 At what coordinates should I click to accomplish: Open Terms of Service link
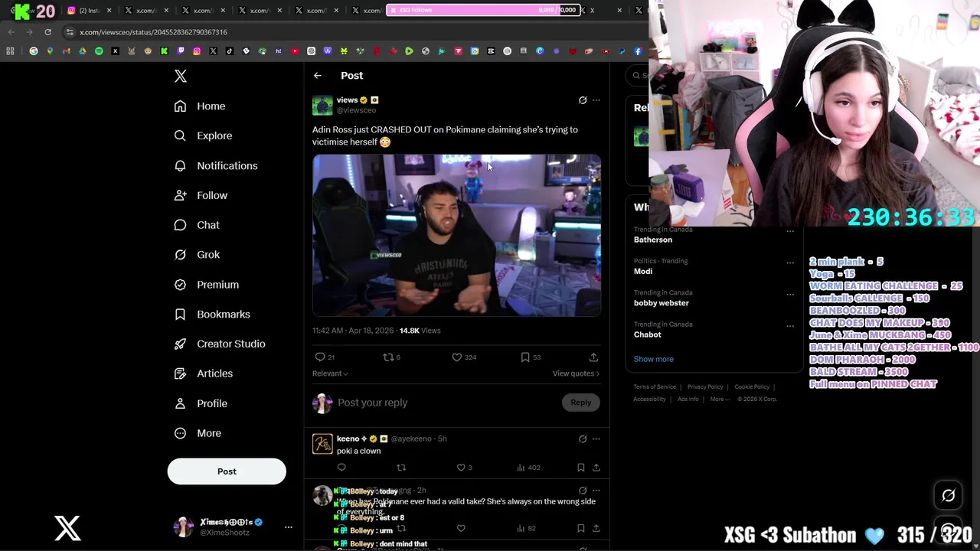(655, 387)
